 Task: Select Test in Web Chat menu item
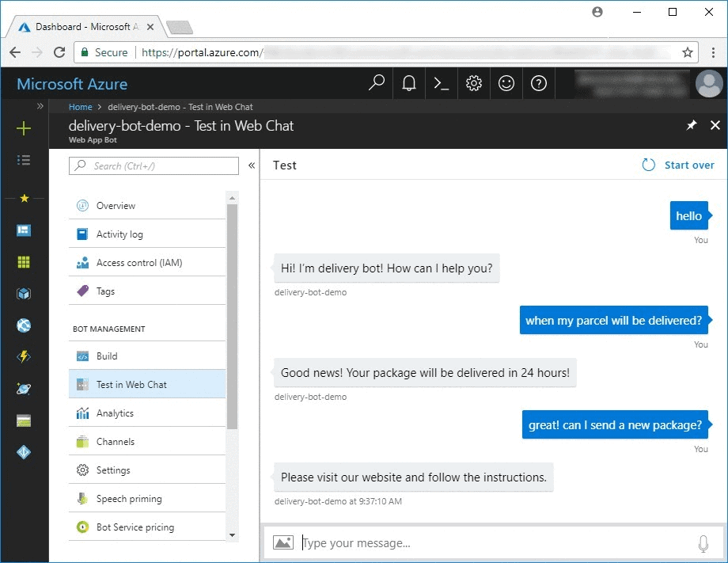pyautogui.click(x=147, y=384)
